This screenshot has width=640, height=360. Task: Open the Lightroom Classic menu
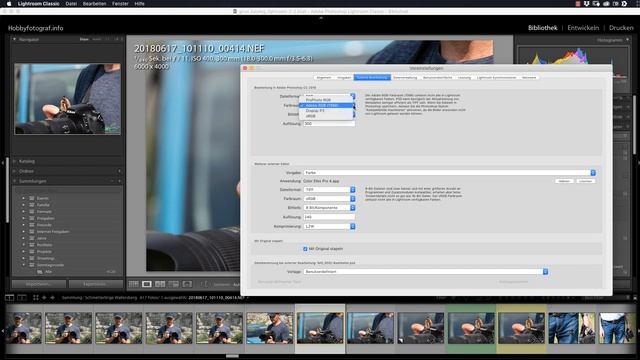coord(38,4)
